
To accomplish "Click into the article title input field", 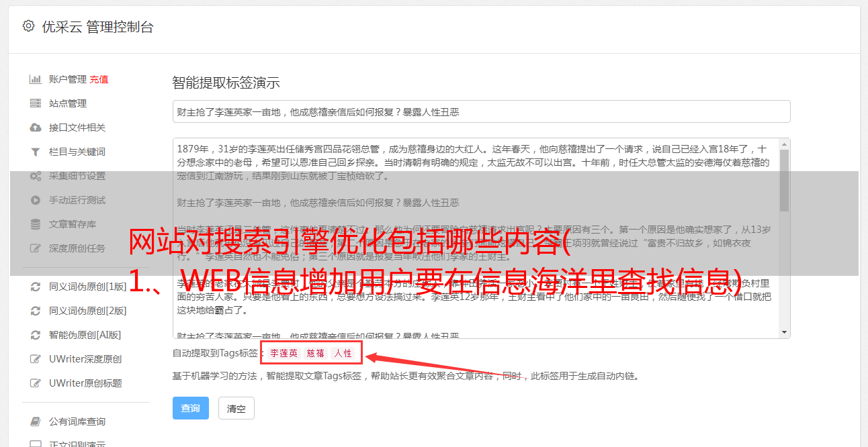I will coord(481,111).
